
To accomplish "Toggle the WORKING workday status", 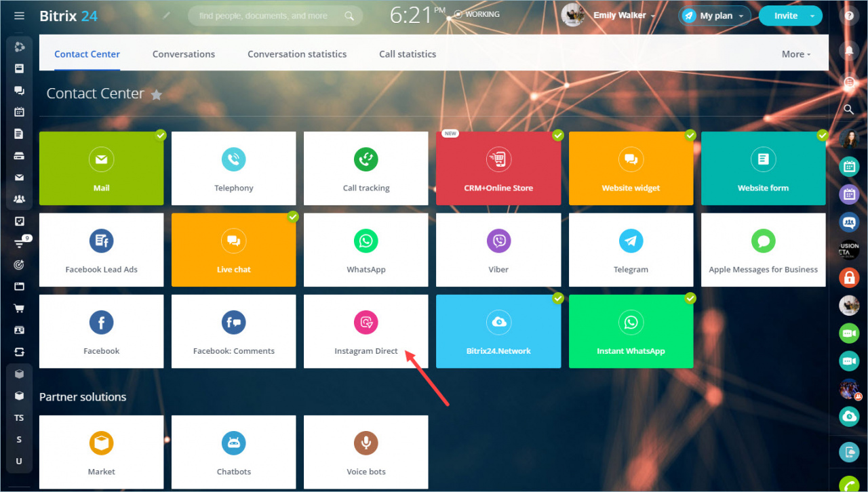I will tap(477, 14).
